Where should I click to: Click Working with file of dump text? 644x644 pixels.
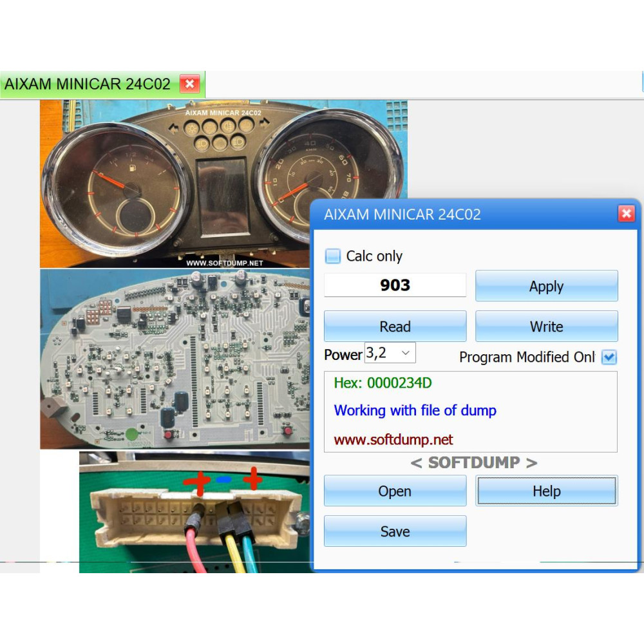click(415, 410)
